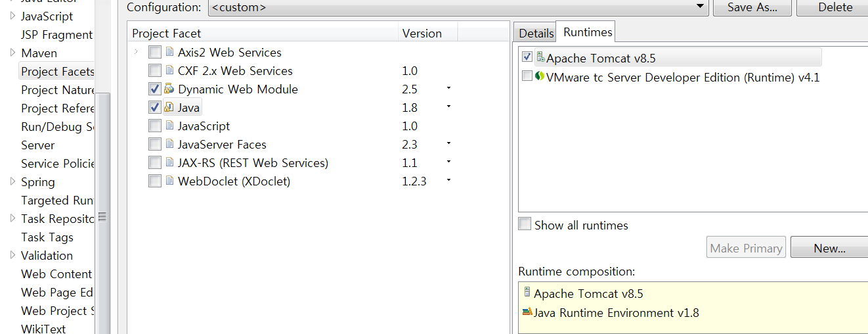Expand the Spring tree node
This screenshot has height=334, width=868.
(x=12, y=181)
